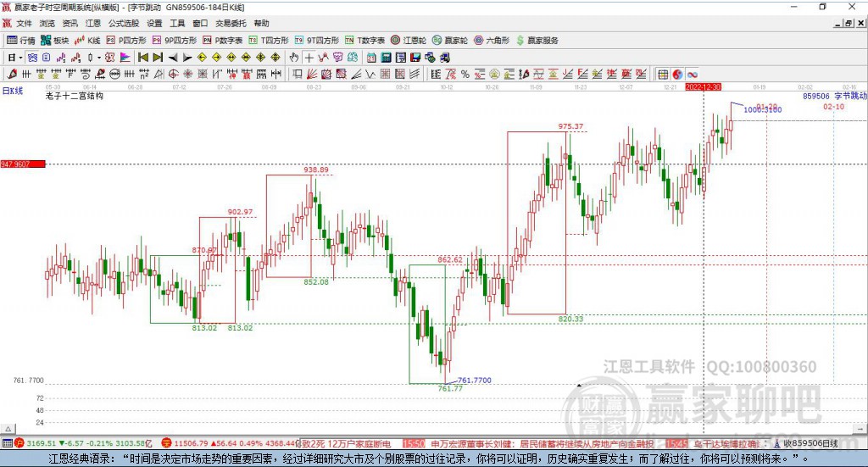Click the red zigzag polyline icon

324,58
